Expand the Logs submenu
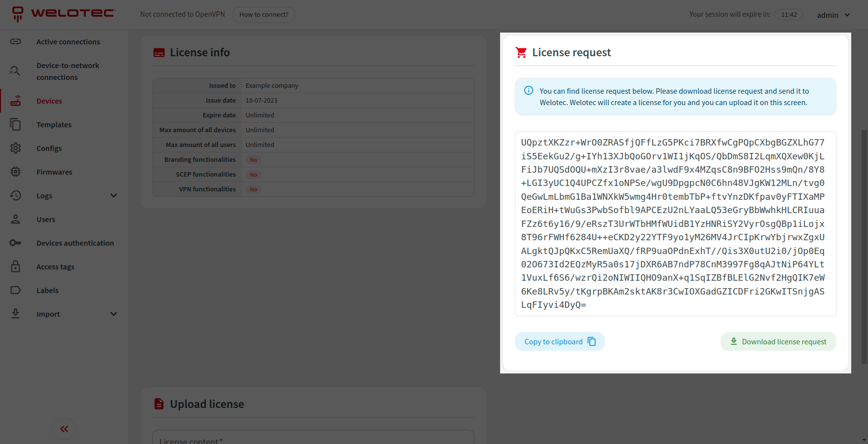The width and height of the screenshot is (868, 444). tap(113, 195)
